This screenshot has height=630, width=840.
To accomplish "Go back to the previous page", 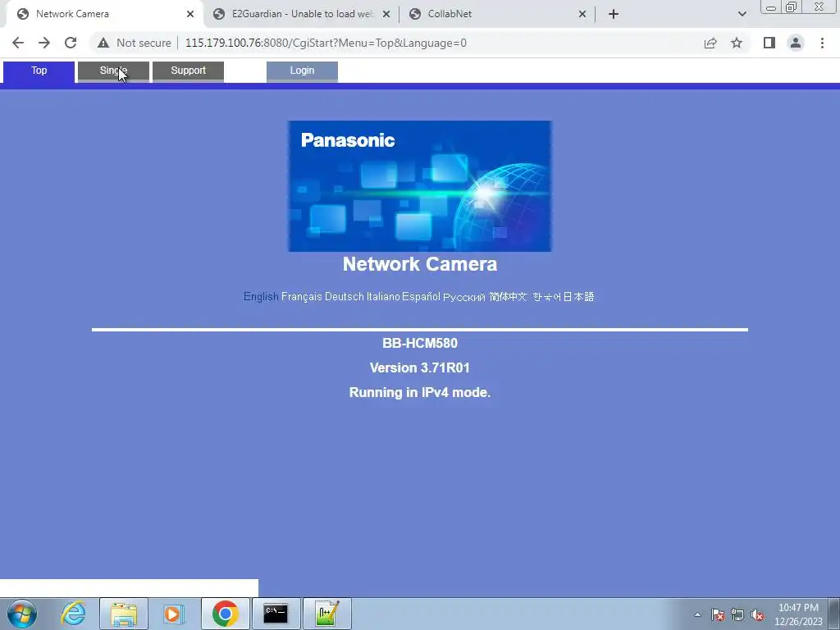I will click(18, 43).
